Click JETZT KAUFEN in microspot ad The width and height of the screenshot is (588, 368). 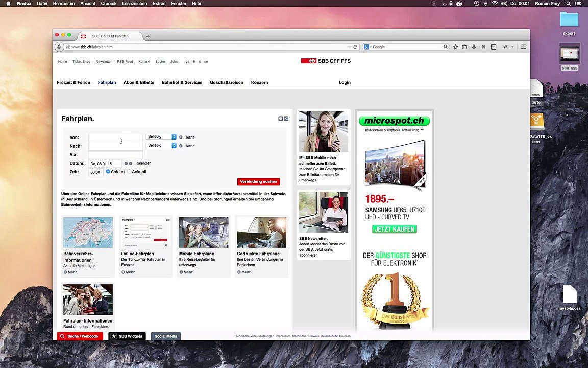click(x=395, y=229)
